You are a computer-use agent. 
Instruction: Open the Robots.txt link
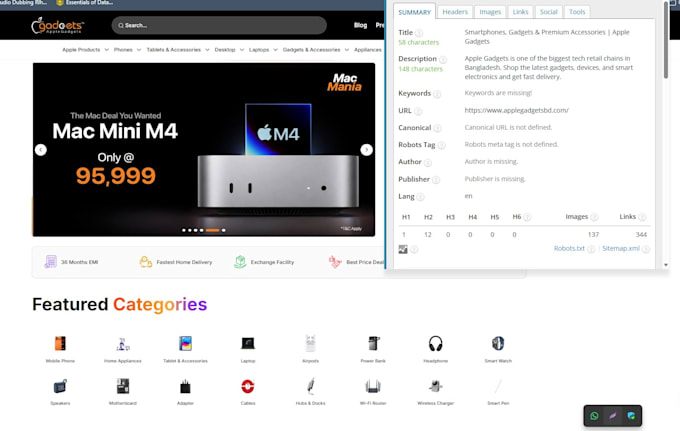(x=569, y=248)
